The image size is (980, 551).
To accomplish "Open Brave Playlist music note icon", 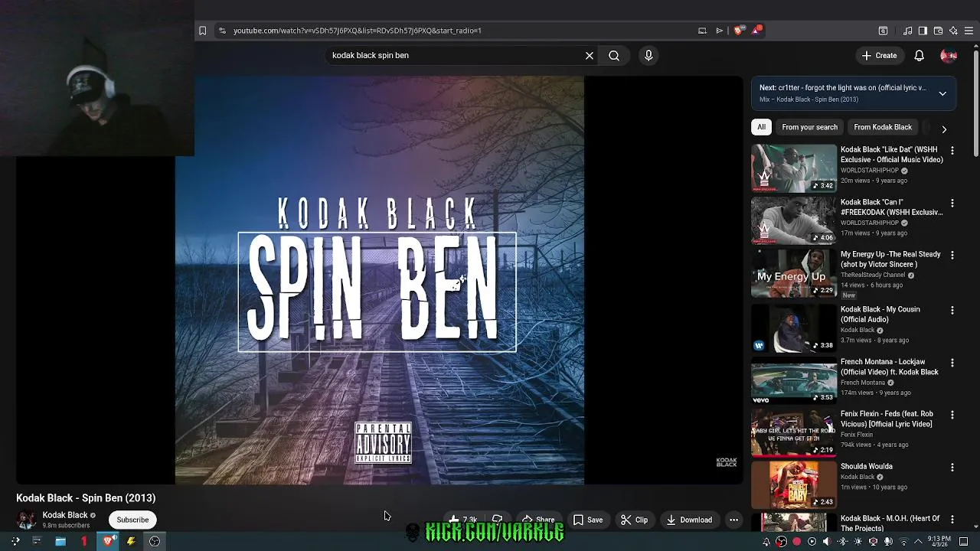I will (908, 31).
